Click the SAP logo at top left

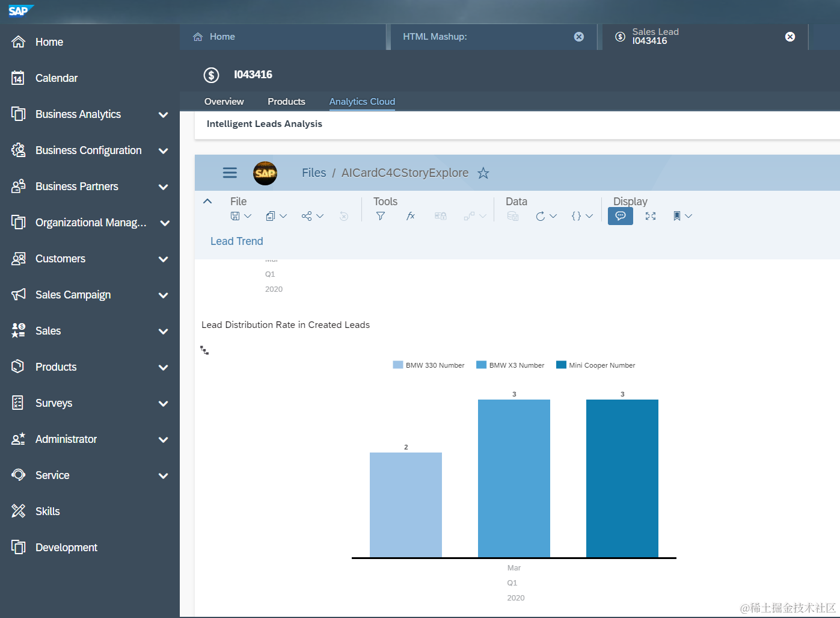20,11
